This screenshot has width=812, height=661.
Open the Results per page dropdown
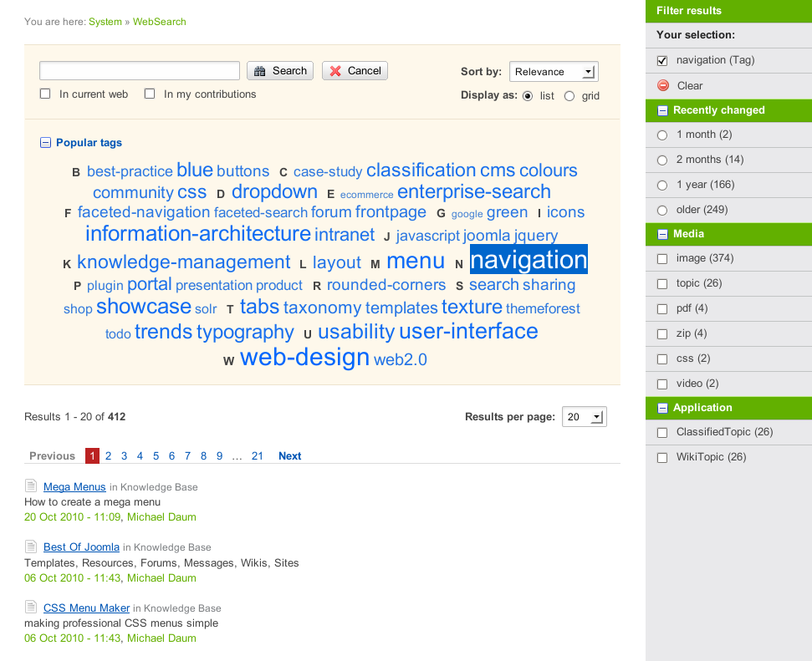[x=584, y=417]
